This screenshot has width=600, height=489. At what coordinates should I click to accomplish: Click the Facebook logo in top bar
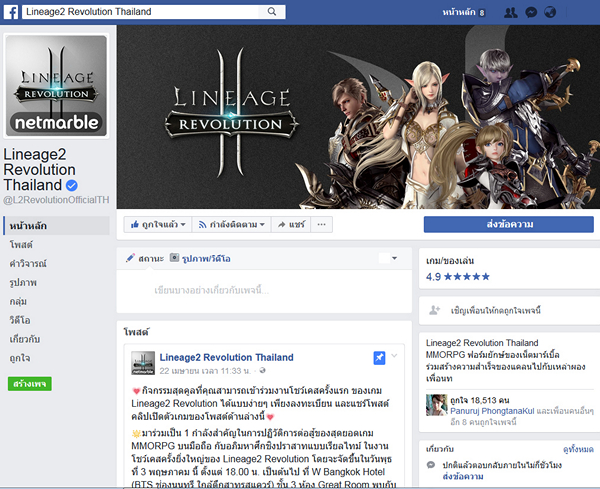click(11, 12)
